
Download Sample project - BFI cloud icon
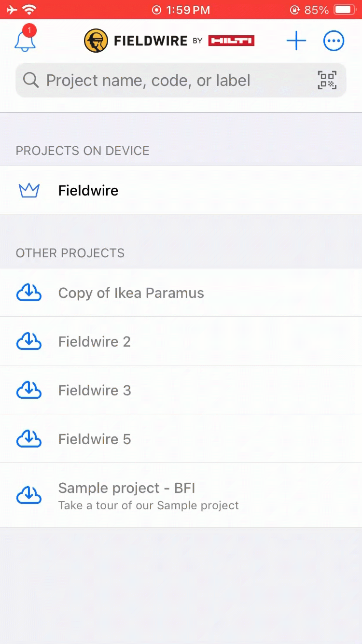[x=29, y=495]
